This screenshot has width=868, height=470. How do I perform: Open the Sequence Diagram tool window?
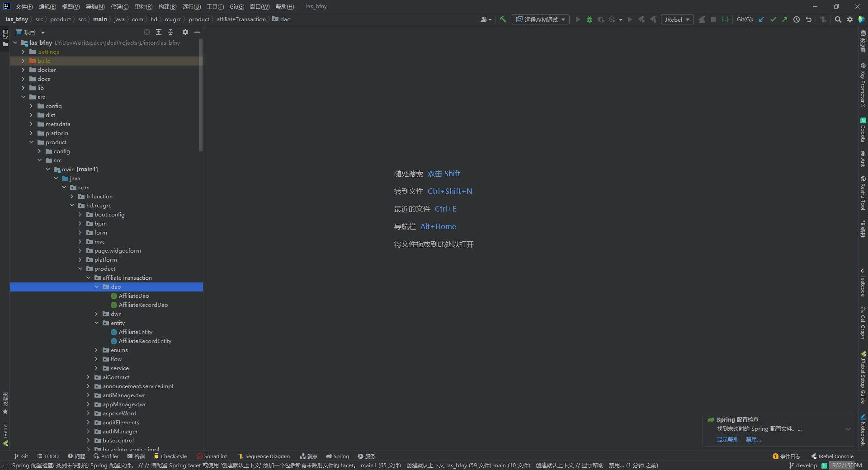264,456
